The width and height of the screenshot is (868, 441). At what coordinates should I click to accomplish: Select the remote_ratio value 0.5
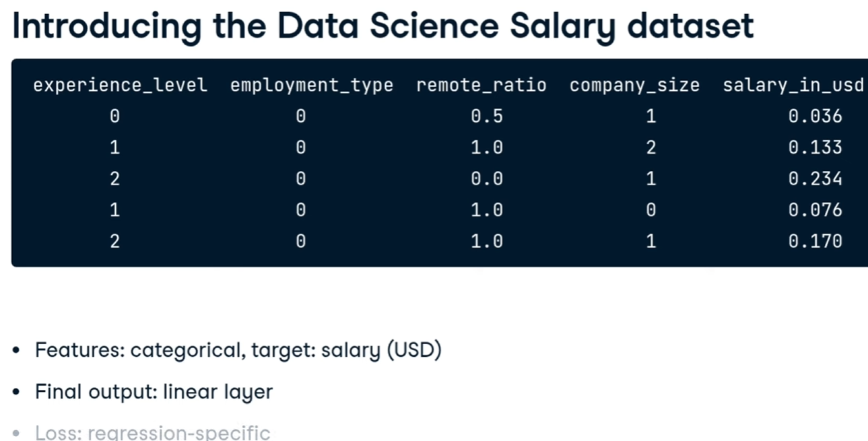point(487,116)
